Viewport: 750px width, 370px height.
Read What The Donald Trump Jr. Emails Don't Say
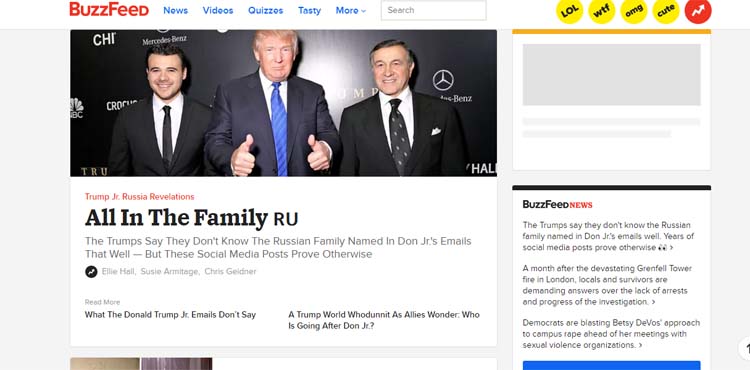pyautogui.click(x=170, y=315)
